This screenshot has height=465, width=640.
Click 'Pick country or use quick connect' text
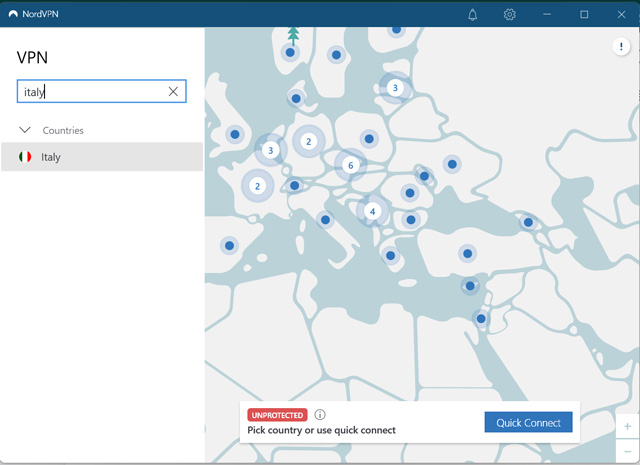click(x=321, y=430)
